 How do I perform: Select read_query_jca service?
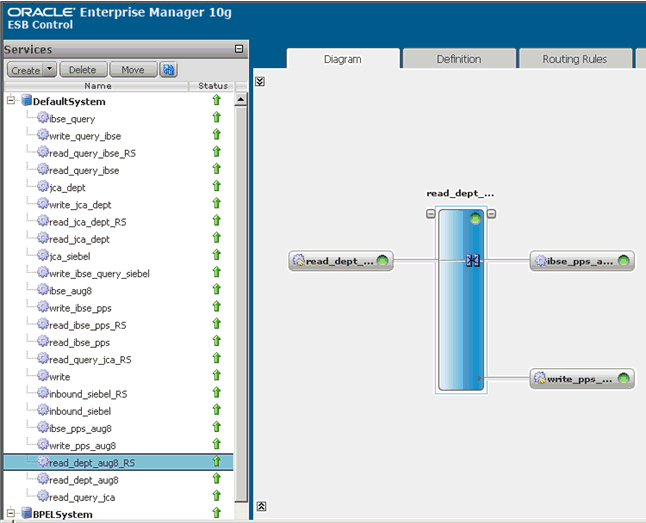point(82,497)
